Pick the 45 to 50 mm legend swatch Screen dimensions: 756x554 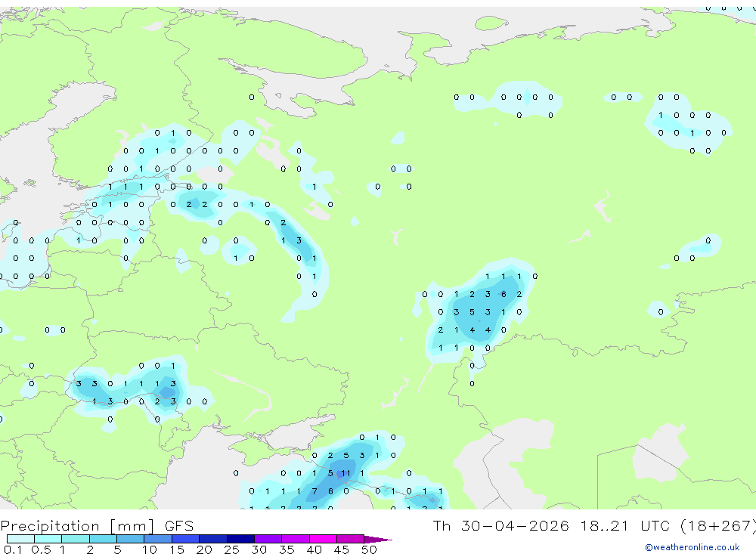(x=351, y=539)
